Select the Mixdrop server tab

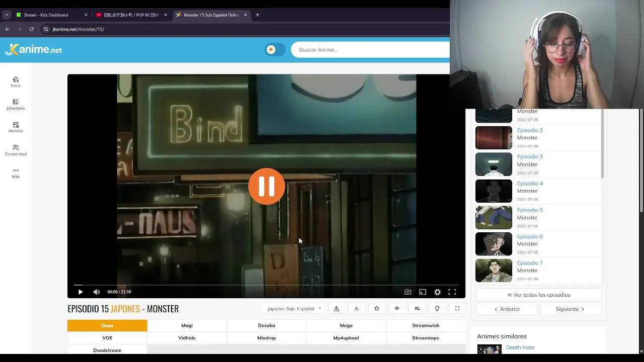pyautogui.click(x=267, y=338)
